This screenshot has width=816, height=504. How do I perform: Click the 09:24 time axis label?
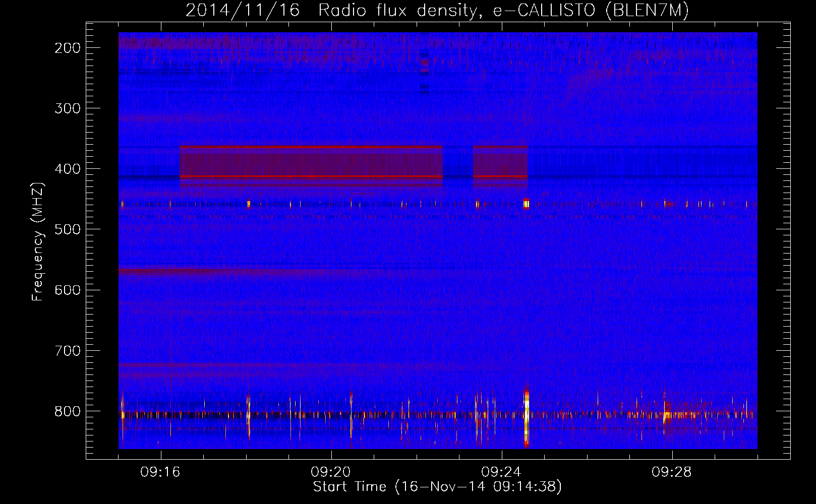[501, 472]
